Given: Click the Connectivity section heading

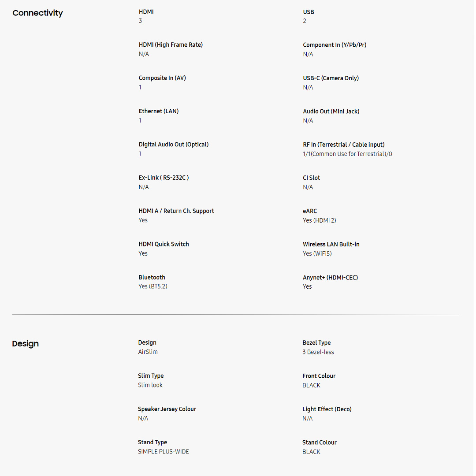Looking at the screenshot, I should pos(37,13).
